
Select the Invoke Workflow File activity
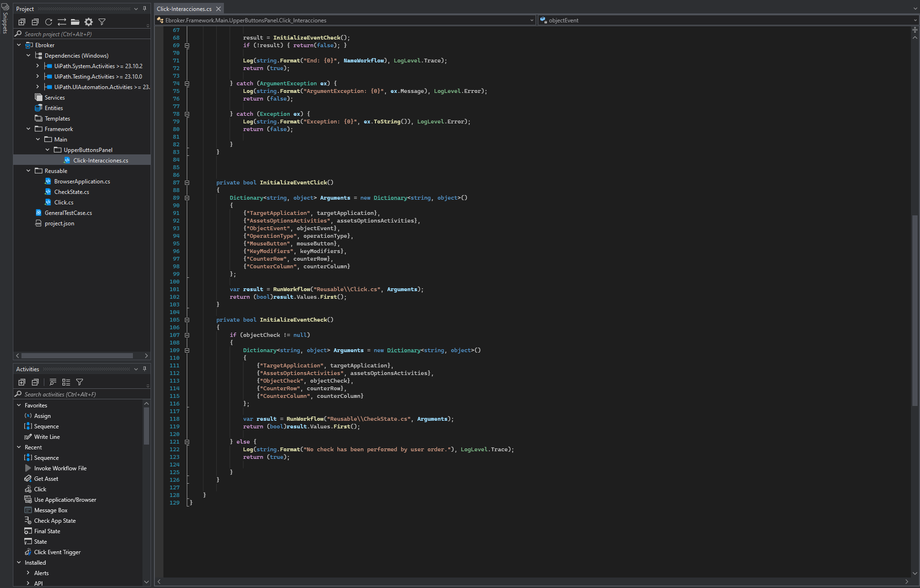[x=60, y=468]
